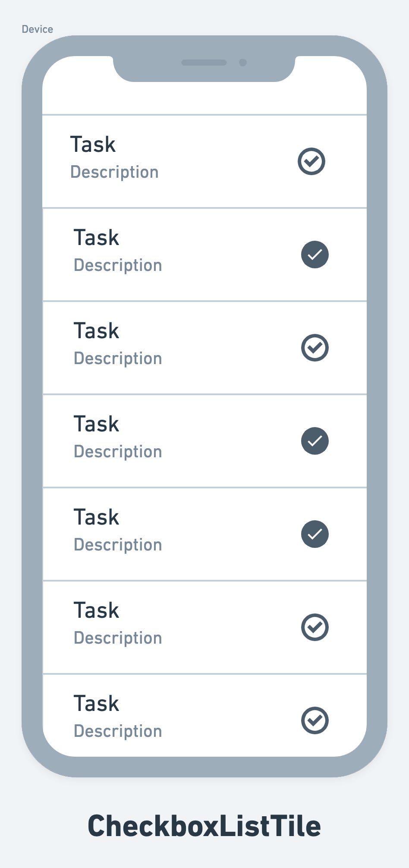This screenshot has width=409, height=868.
Task: Disable the fifth Task's checked state
Action: 315,534
